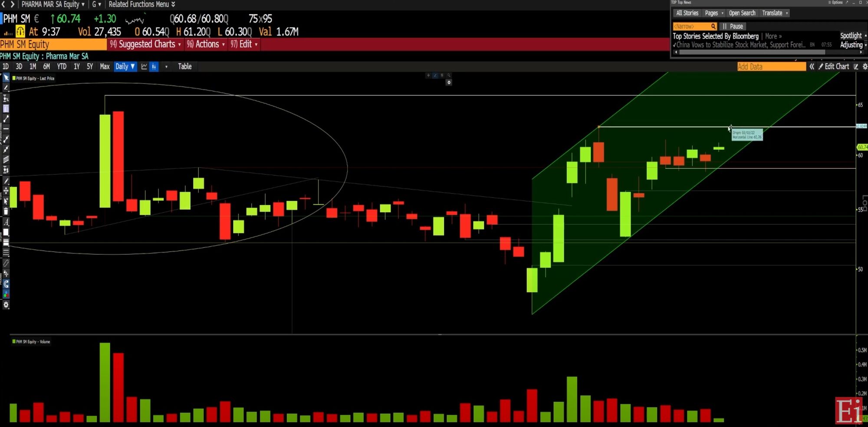Screen dimensions: 868x427
Task: Collapse panel with double left chevron
Action: 812,66
